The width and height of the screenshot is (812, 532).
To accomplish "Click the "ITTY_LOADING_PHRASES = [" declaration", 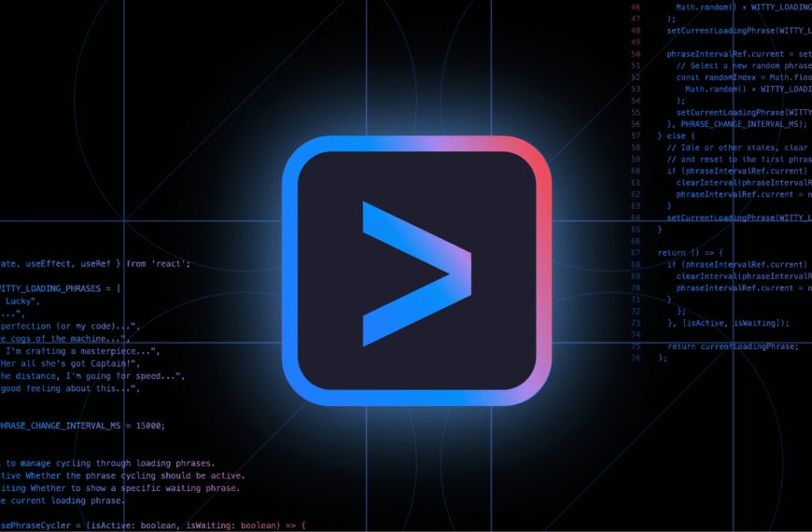I will (x=60, y=288).
